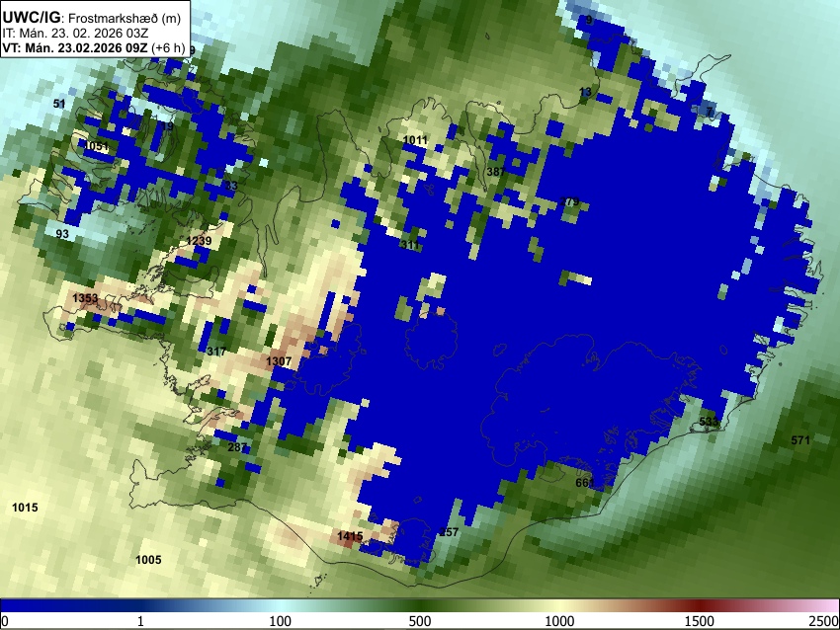This screenshot has height=630, width=840.
Task: Click the map value 533
Action: point(709,422)
